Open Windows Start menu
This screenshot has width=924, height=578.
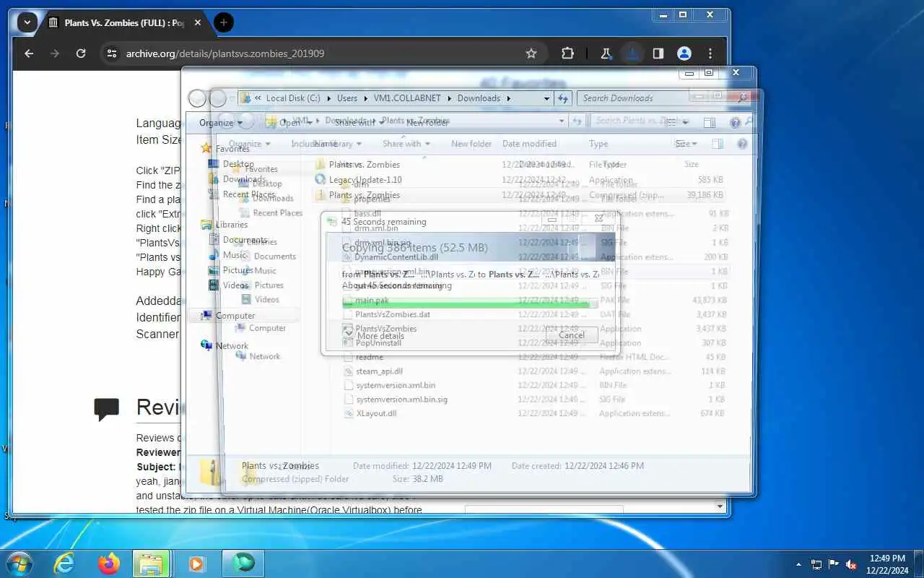pyautogui.click(x=18, y=564)
